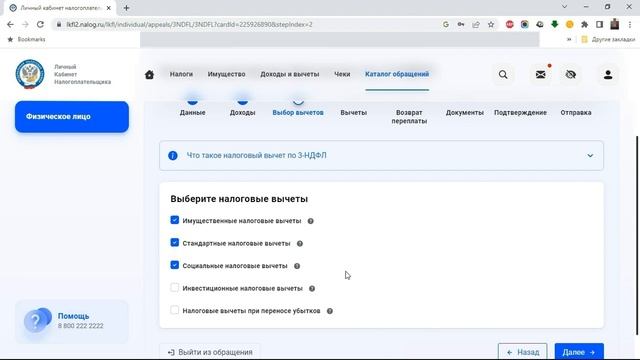
Task: Click help icon next to Имущественные налоговые вычеты
Action: [311, 221]
